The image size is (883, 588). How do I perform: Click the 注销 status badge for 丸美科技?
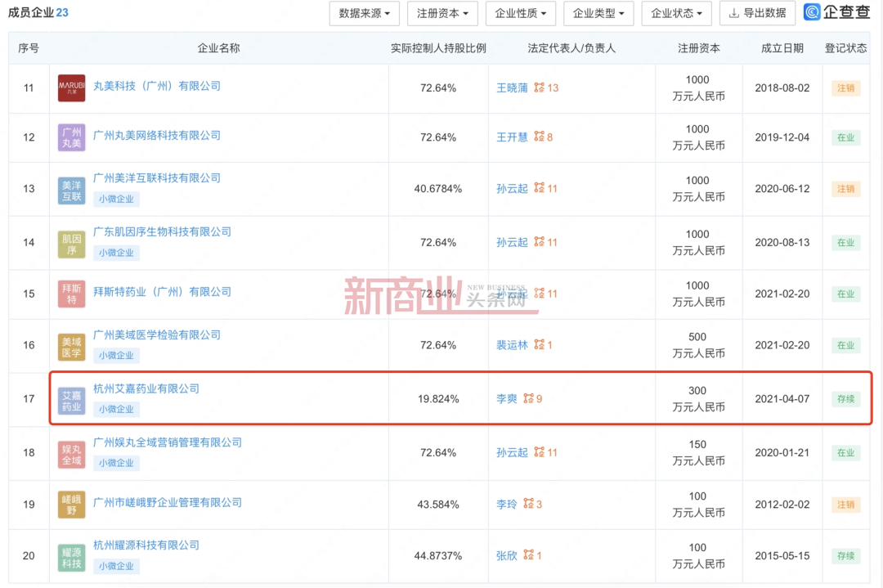[x=846, y=88]
